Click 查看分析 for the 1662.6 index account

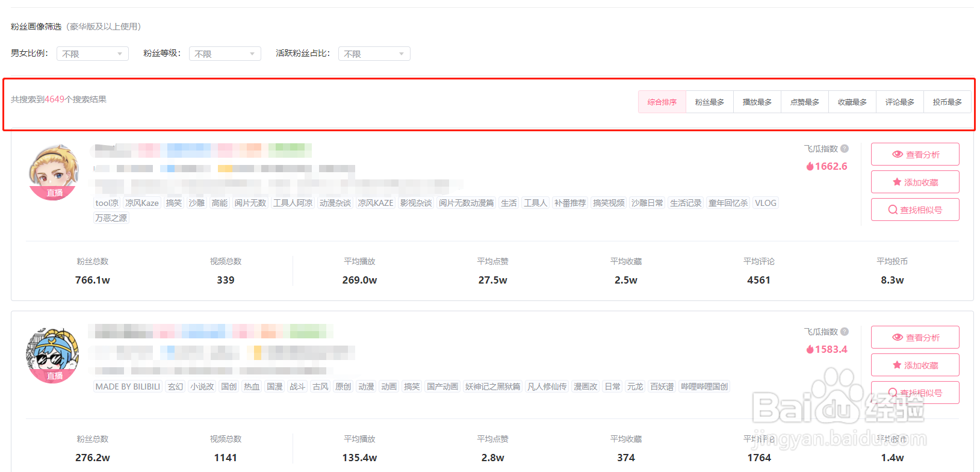click(915, 154)
